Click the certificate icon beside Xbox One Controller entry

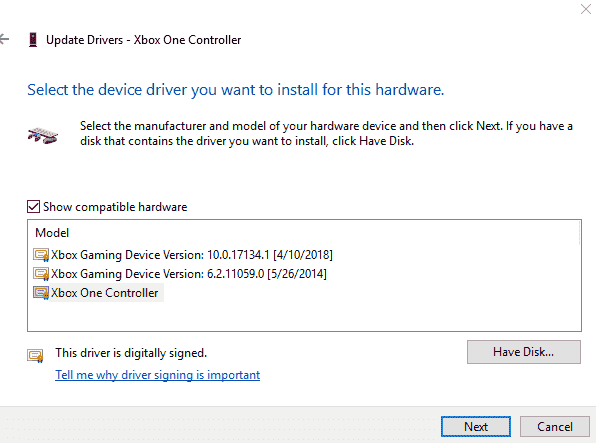click(x=41, y=293)
